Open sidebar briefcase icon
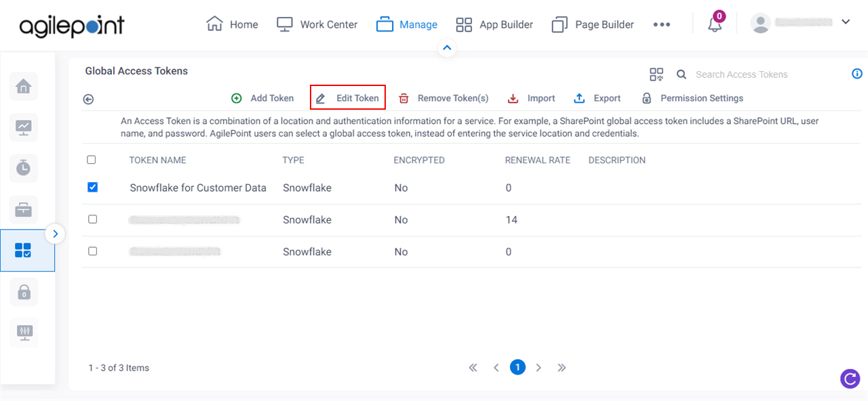 pyautogui.click(x=24, y=209)
